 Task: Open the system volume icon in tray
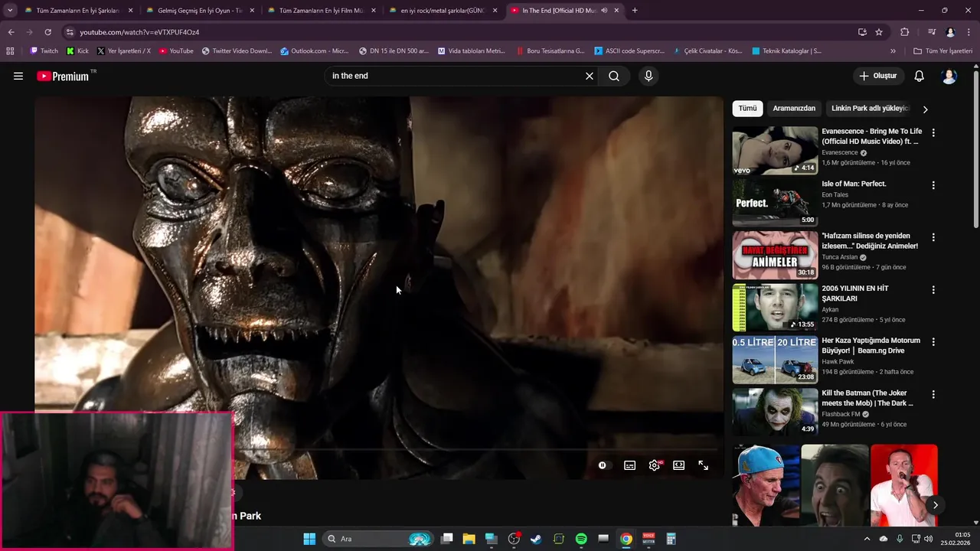pos(929,539)
